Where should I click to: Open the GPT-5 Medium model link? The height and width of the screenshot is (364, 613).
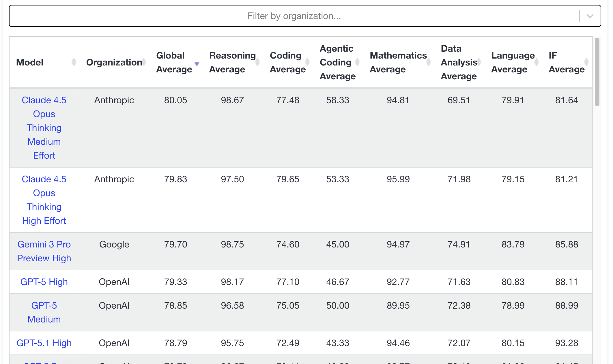point(44,312)
